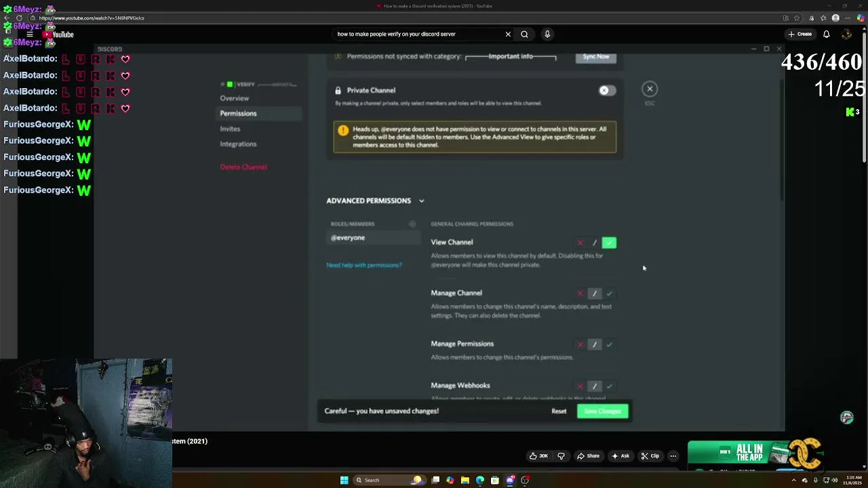This screenshot has width=868, height=488.
Task: Open OBS from the taskbar
Action: point(525,480)
